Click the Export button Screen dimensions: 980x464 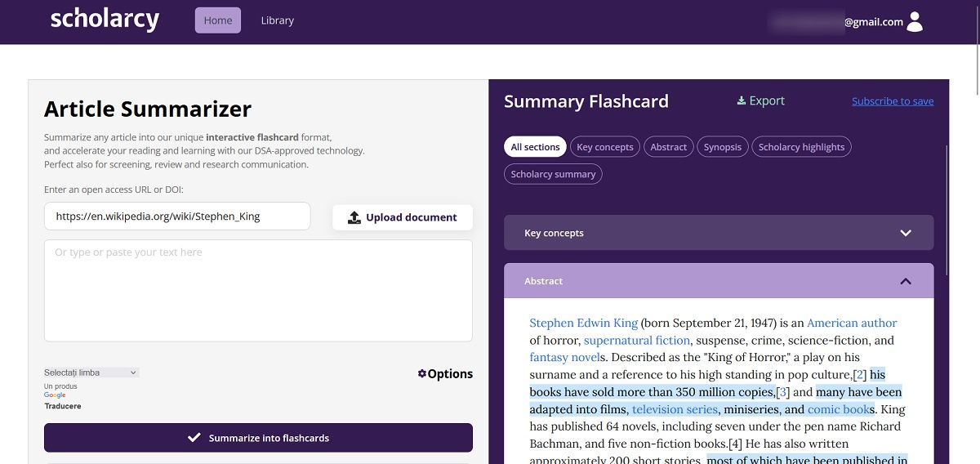click(760, 100)
